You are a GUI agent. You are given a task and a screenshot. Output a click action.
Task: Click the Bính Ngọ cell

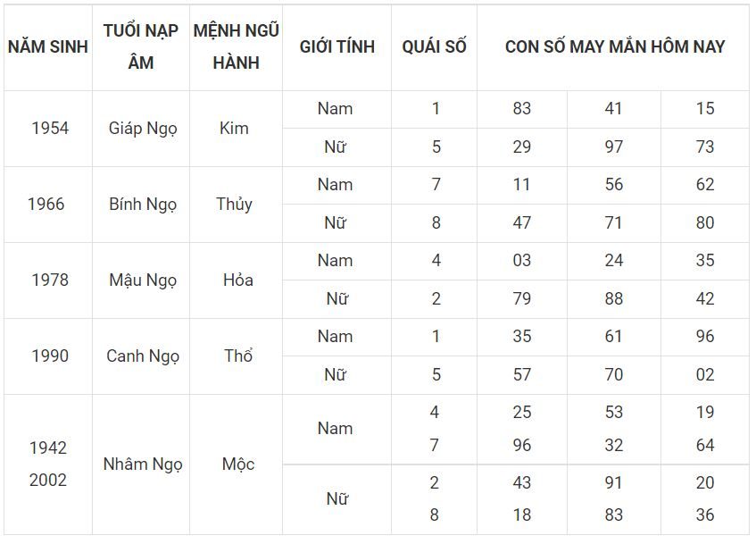point(143,205)
